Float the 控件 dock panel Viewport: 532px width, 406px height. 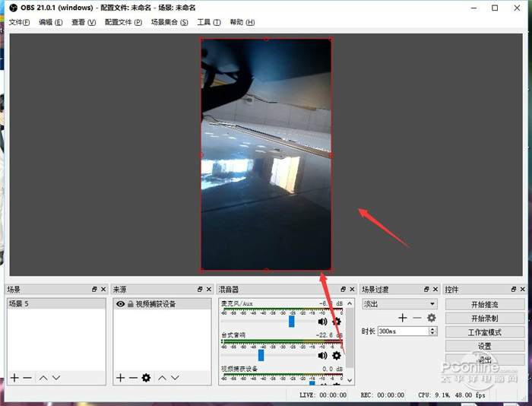point(514,289)
